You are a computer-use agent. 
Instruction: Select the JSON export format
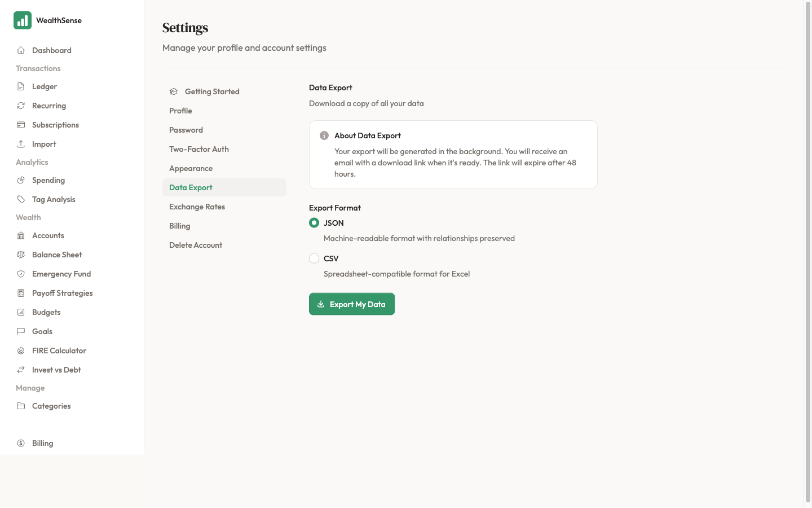click(x=314, y=223)
